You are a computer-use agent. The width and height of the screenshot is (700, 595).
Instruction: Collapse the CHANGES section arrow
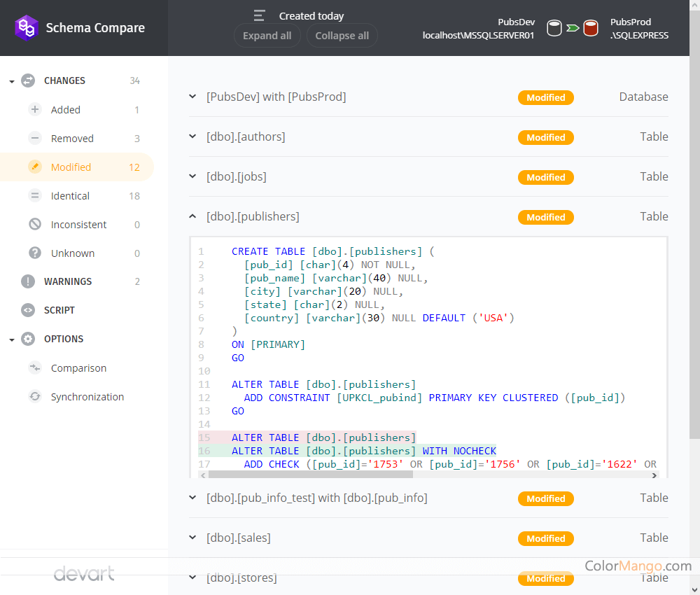coord(12,82)
